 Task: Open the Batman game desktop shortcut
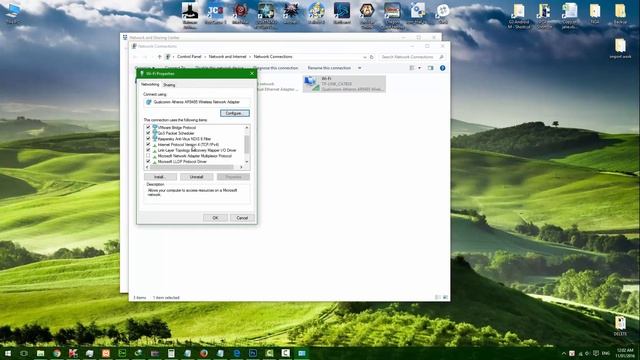pyautogui.click(x=190, y=14)
